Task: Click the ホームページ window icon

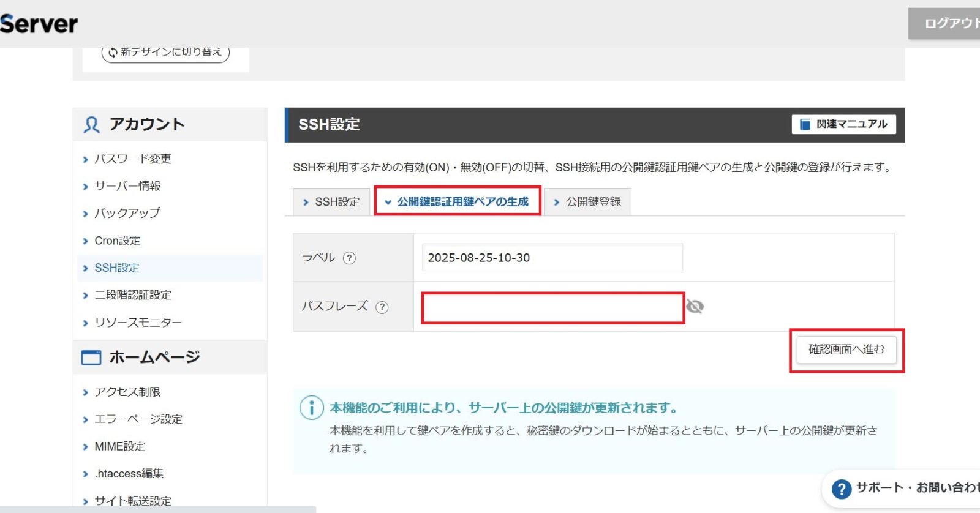Action: pyautogui.click(x=91, y=358)
